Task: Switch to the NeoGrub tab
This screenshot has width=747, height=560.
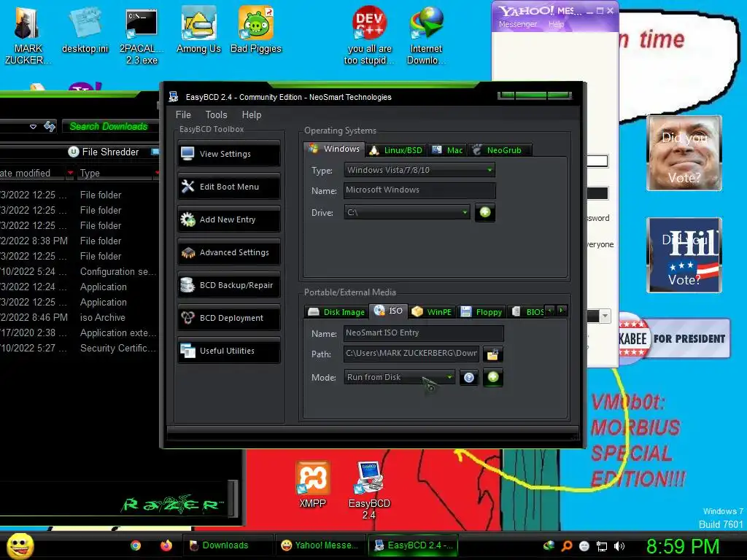Action: click(x=499, y=150)
